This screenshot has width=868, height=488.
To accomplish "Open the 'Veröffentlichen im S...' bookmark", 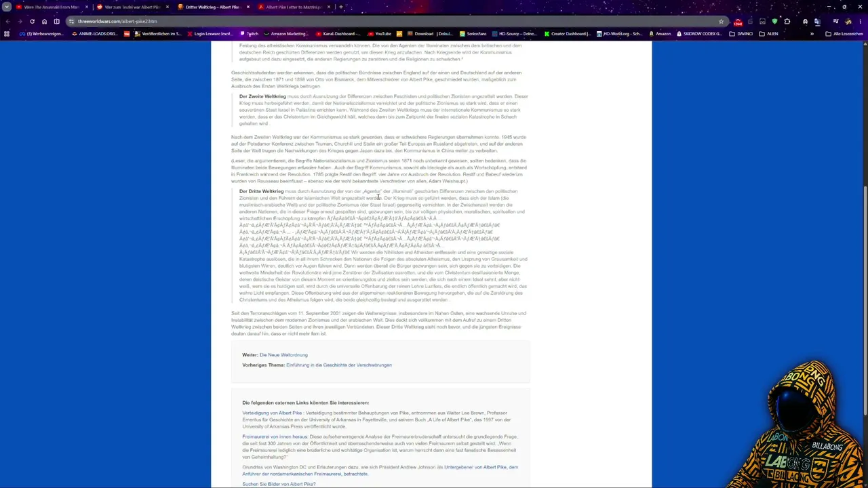I will (x=157, y=34).
